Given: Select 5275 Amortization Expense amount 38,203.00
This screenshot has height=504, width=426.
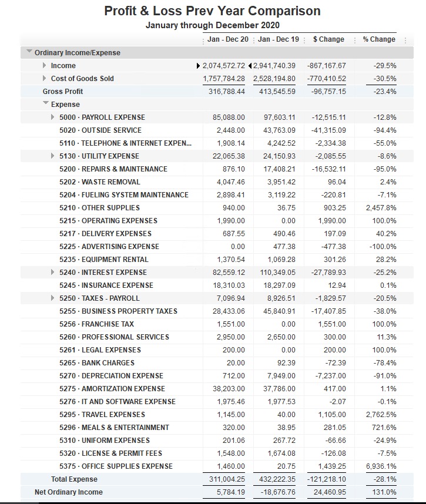Looking at the screenshot, I should 229,389.
